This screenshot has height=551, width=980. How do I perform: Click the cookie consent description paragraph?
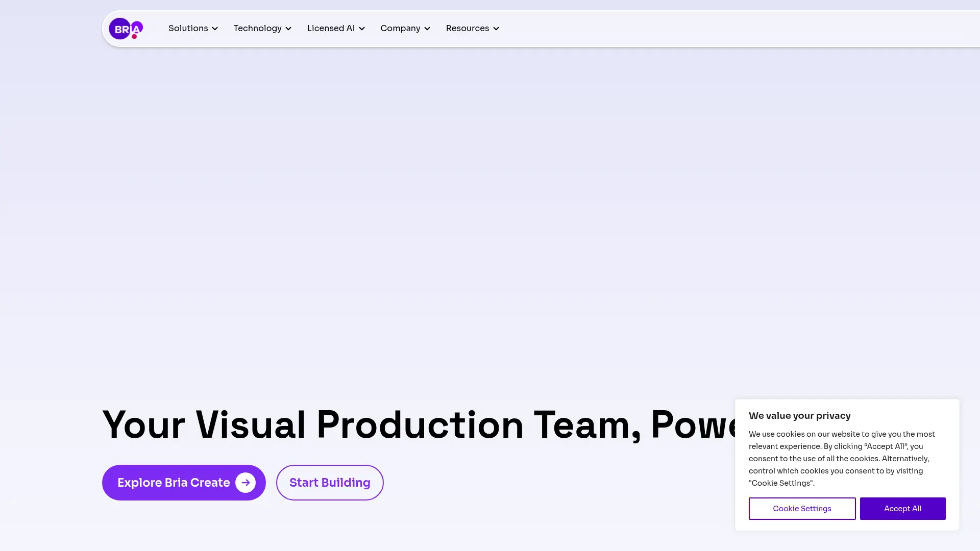(842, 459)
